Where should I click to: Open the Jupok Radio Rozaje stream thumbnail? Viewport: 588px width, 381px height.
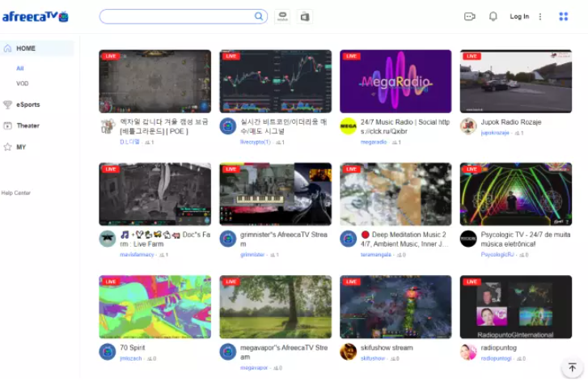tap(515, 81)
